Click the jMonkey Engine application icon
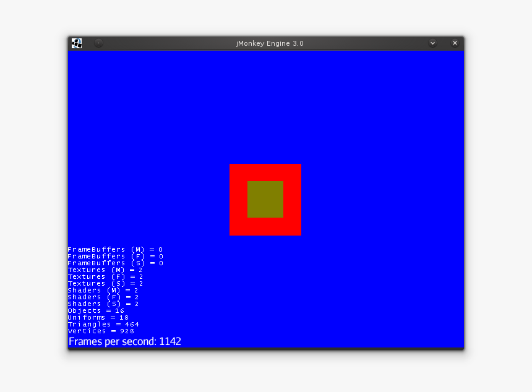The image size is (532, 392). coord(77,43)
